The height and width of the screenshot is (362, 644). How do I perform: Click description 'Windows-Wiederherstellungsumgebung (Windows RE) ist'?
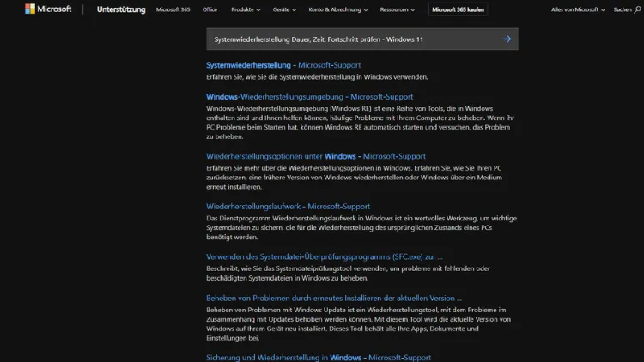coord(360,123)
